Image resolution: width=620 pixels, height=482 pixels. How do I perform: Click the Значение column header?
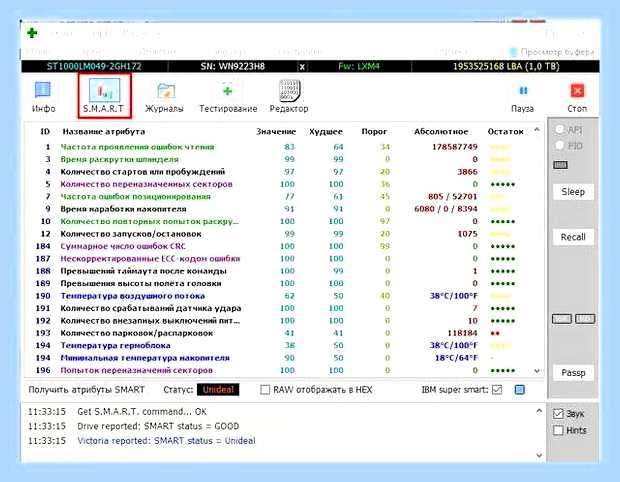(276, 132)
